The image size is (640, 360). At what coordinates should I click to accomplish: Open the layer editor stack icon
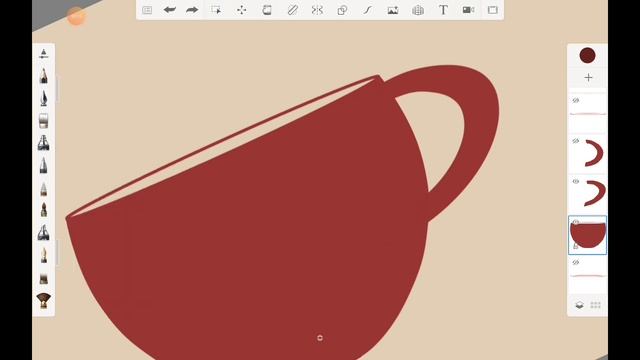579,305
